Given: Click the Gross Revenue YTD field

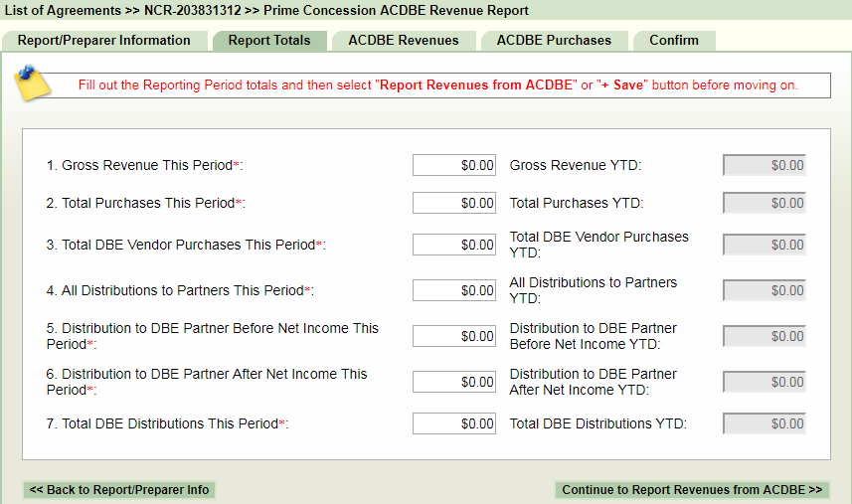Looking at the screenshot, I should coord(764,165).
